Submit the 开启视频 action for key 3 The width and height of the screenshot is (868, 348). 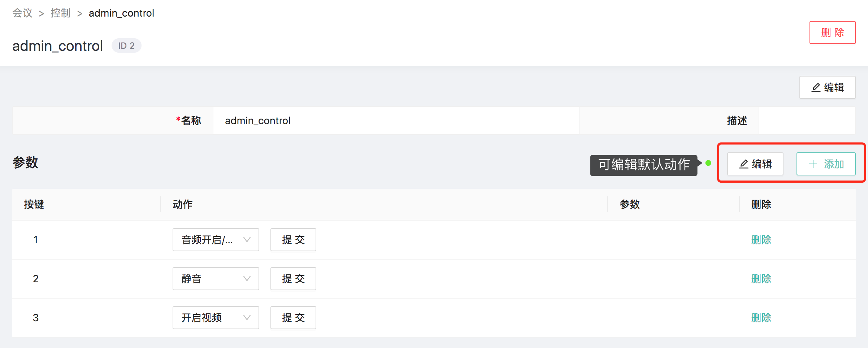click(293, 318)
